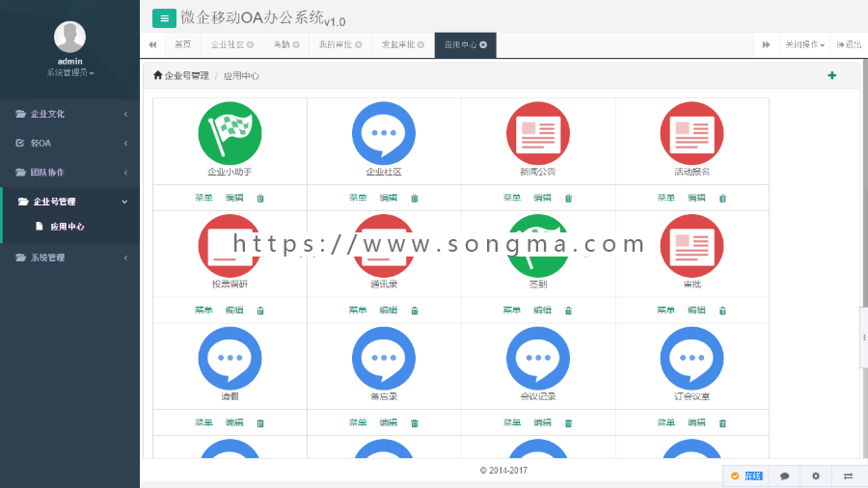The width and height of the screenshot is (868, 488).
Task: Open the settings gear in bottom bar
Action: (816, 475)
